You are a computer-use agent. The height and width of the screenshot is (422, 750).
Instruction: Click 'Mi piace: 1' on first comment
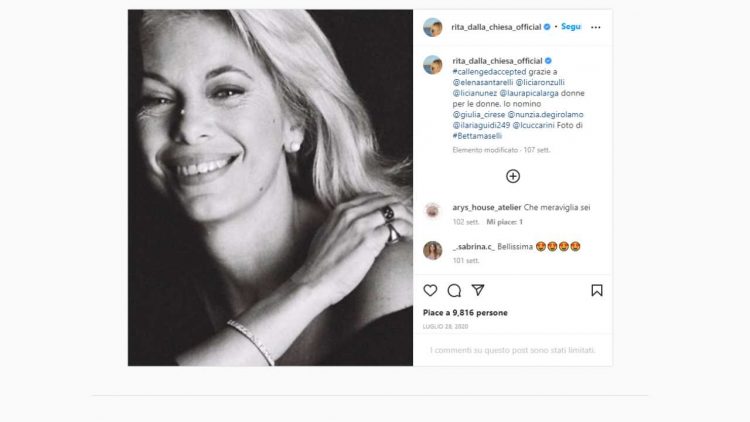click(505, 221)
